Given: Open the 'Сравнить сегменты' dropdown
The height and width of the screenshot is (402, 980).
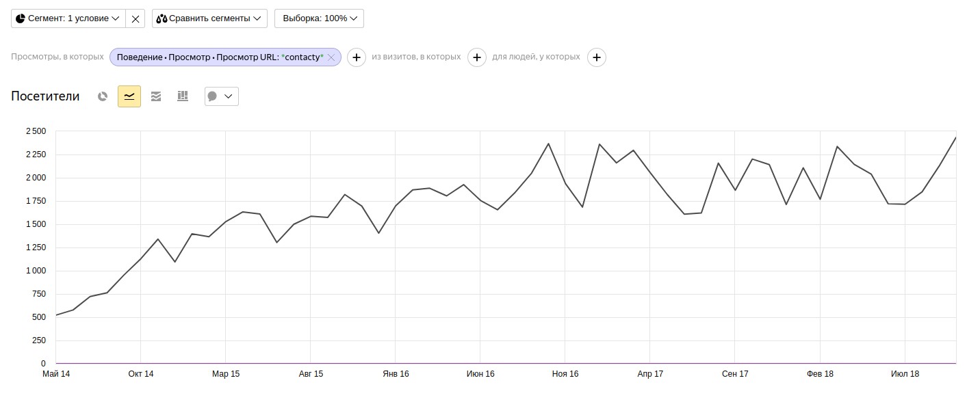Looking at the screenshot, I should pos(209,18).
